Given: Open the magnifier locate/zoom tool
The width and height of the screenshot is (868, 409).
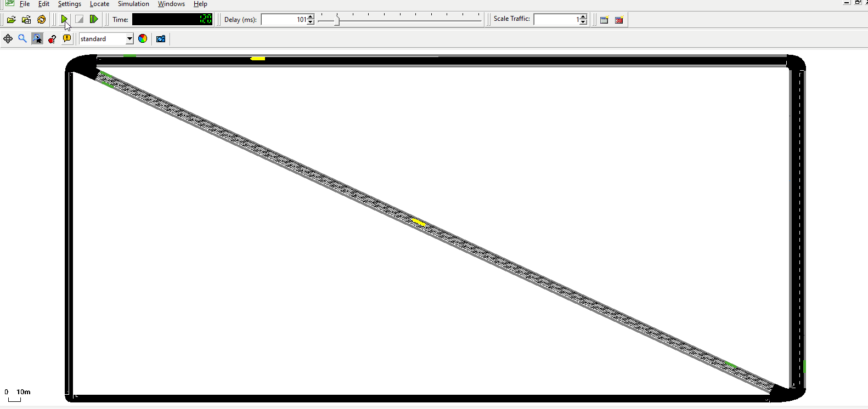Looking at the screenshot, I should [22, 39].
